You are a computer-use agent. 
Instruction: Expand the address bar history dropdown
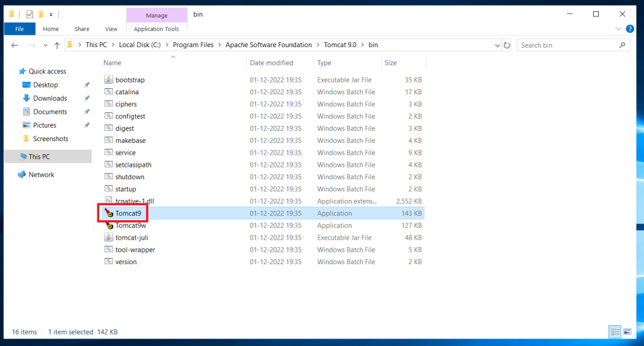(x=497, y=45)
